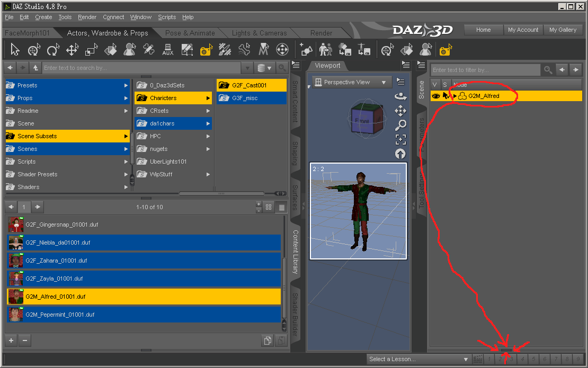Select the brush strokes tool icon

(225, 49)
